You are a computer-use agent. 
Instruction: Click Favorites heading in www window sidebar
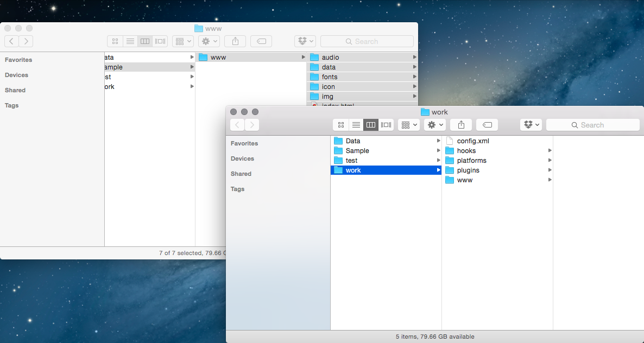[18, 60]
